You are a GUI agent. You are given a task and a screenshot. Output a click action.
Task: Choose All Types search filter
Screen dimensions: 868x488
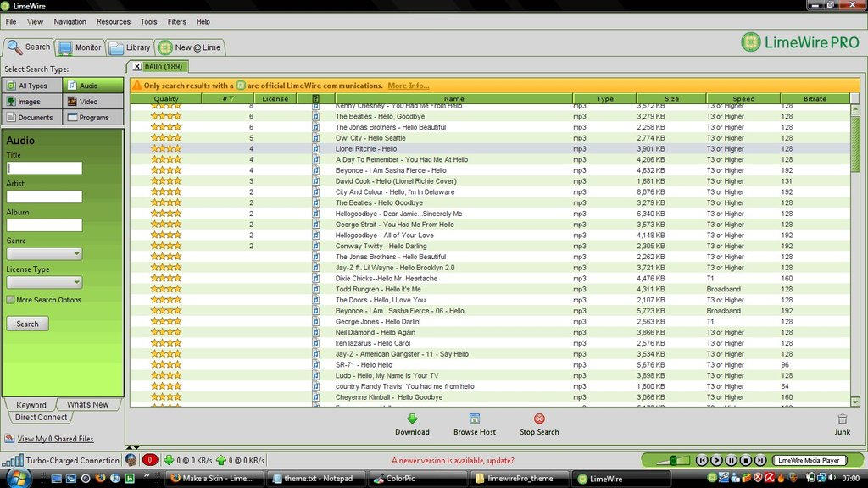click(x=31, y=85)
